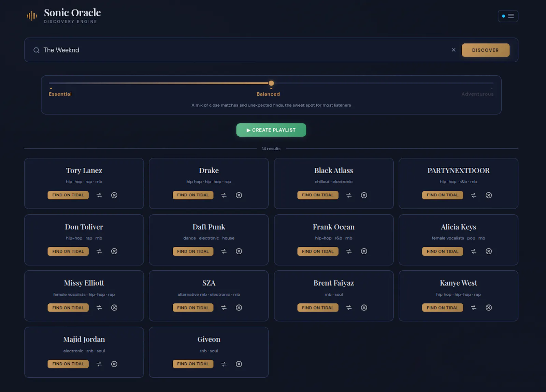Find SZA on Tidal
Screen dimensions: 546x392
pyautogui.click(x=193, y=308)
